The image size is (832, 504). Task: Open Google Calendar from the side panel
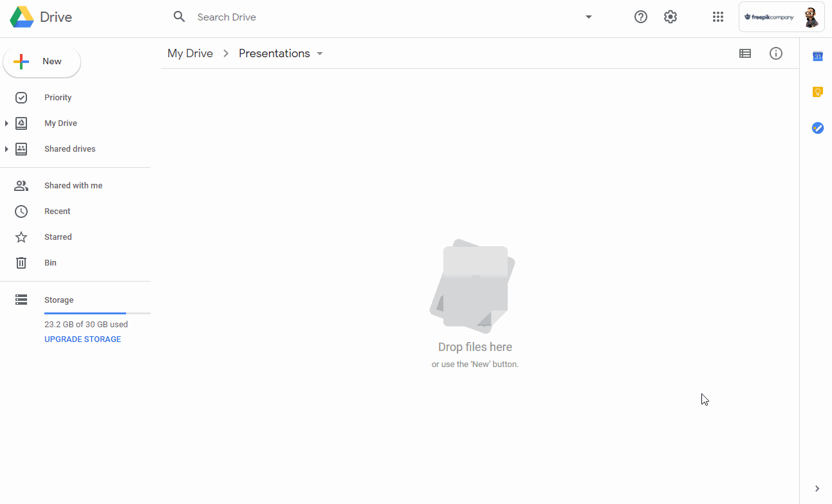pyautogui.click(x=817, y=57)
